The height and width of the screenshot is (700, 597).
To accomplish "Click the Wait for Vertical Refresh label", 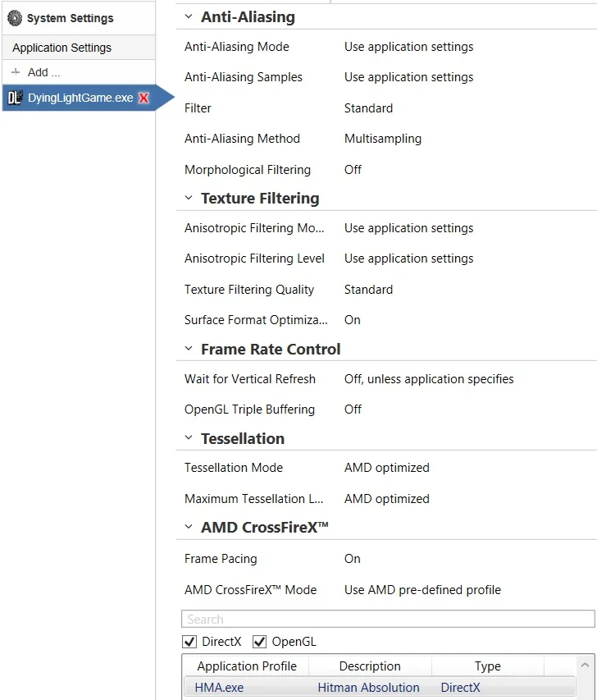I will click(250, 379).
